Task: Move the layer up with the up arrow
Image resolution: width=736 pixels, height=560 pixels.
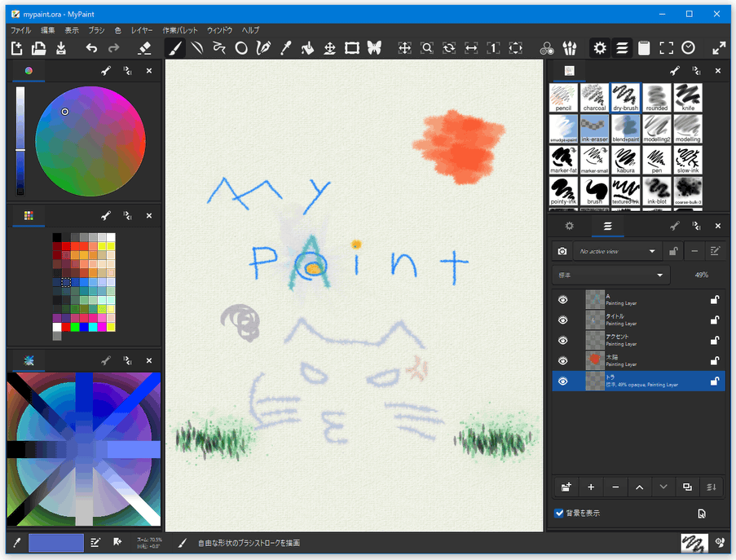Action: 639,487
